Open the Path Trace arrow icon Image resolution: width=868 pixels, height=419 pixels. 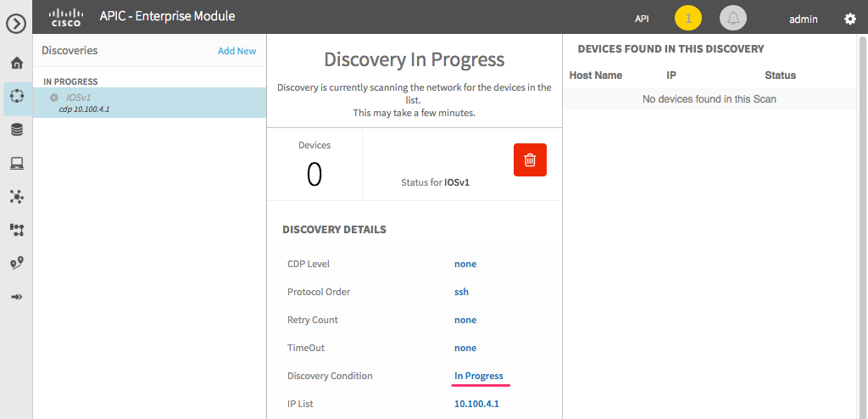[17, 297]
